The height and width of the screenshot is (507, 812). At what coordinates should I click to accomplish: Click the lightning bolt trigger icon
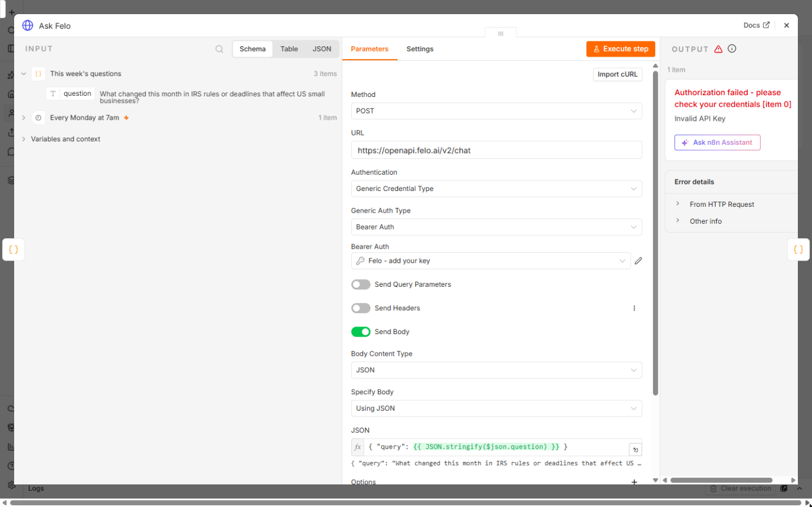126,117
